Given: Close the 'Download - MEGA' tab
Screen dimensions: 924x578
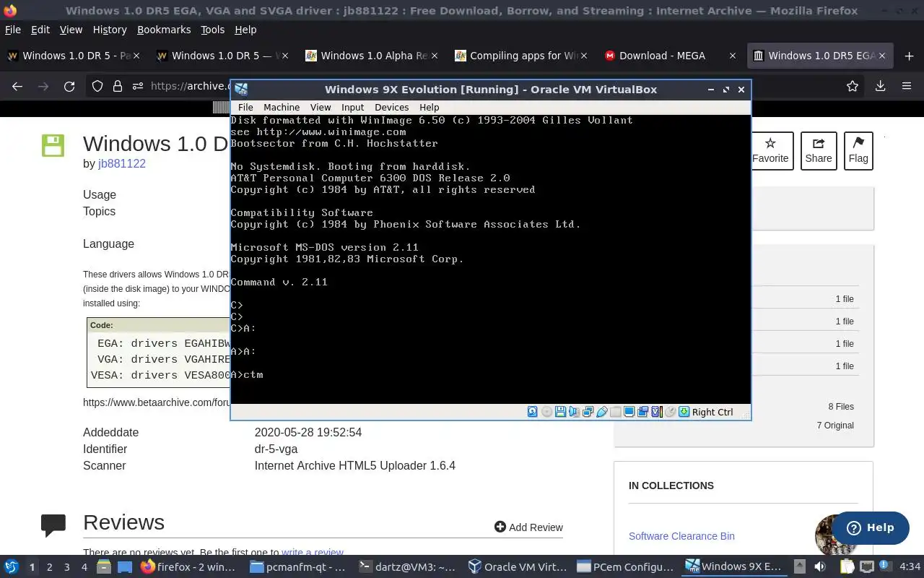Looking at the screenshot, I should coord(733,56).
